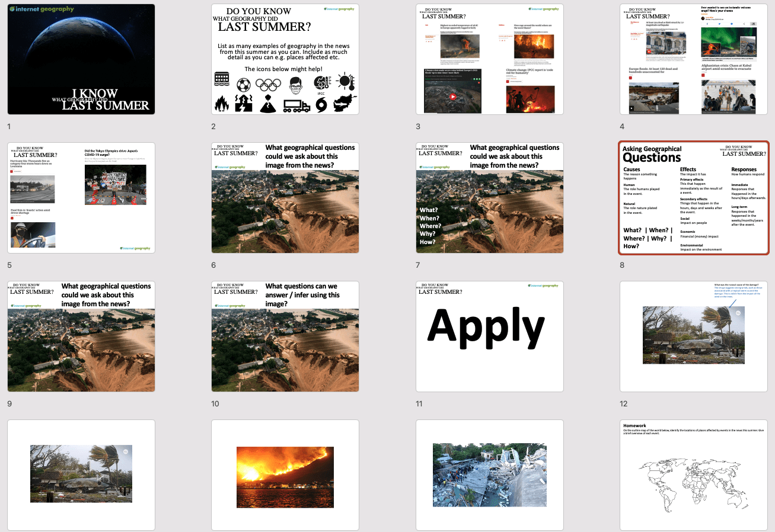Viewport: 775px width, 532px height.
Task: Choose slide 6 flood image thumbnail
Action: (285, 198)
